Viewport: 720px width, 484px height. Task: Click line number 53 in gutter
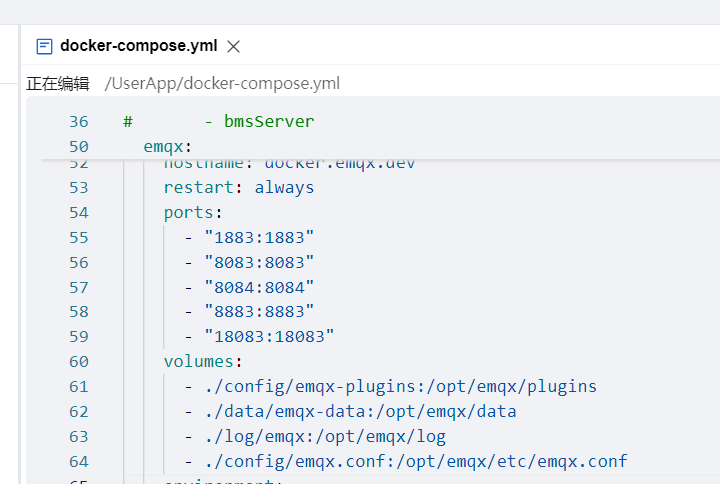(79, 188)
